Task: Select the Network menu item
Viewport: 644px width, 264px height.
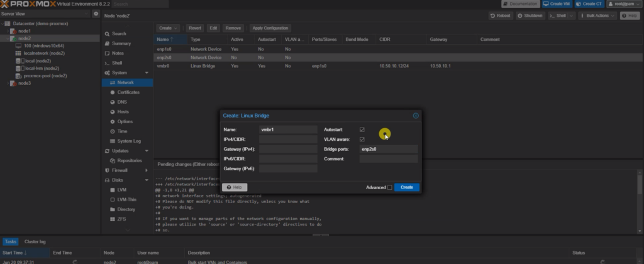Action: (127, 82)
